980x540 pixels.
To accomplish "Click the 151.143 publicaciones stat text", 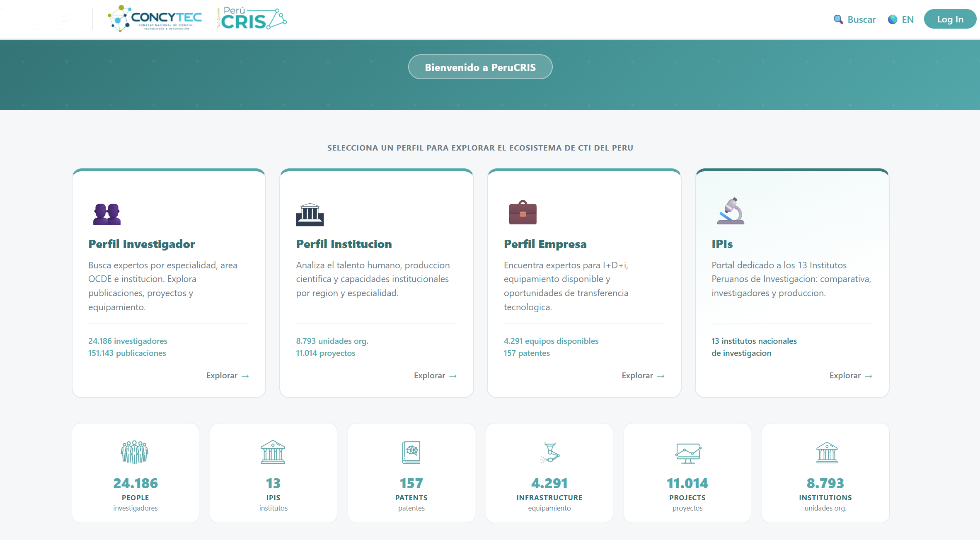I will pos(127,353).
